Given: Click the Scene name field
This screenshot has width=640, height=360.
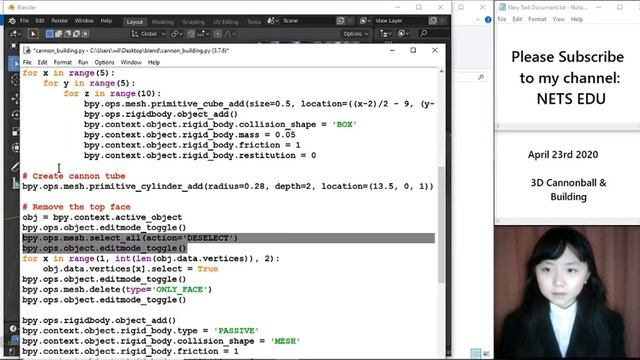Looking at the screenshot, I should tap(307, 20).
